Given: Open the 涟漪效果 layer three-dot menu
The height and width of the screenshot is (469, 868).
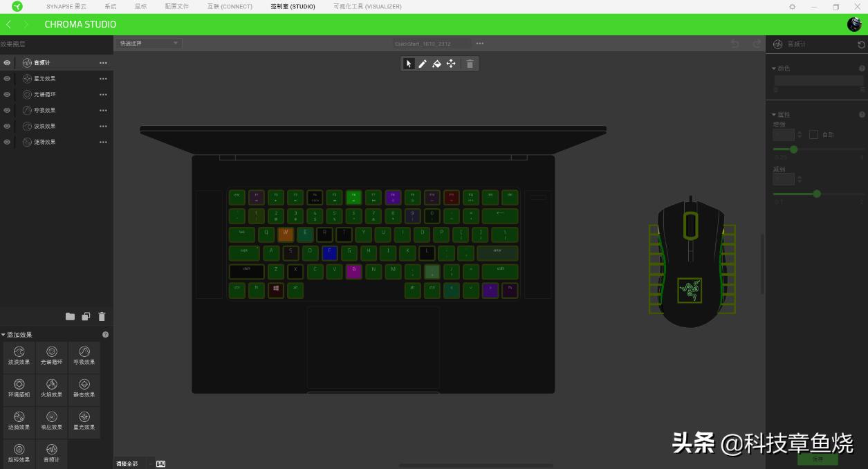Looking at the screenshot, I should tap(103, 142).
